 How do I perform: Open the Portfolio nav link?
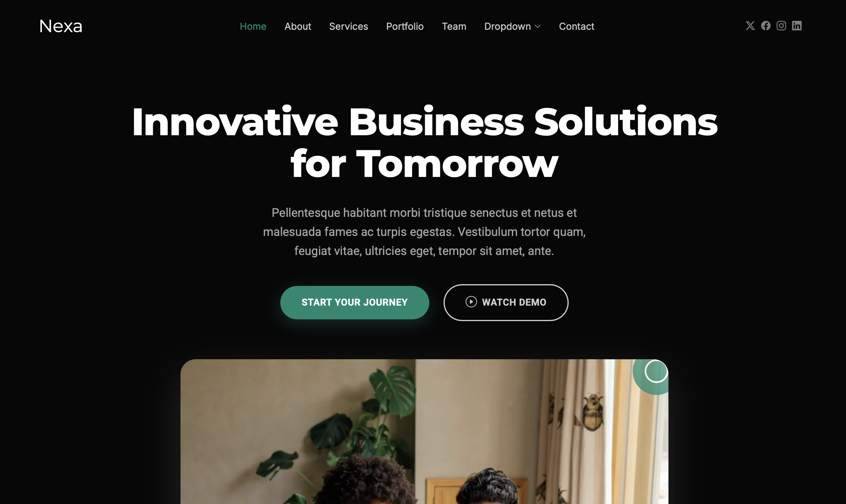(x=405, y=27)
